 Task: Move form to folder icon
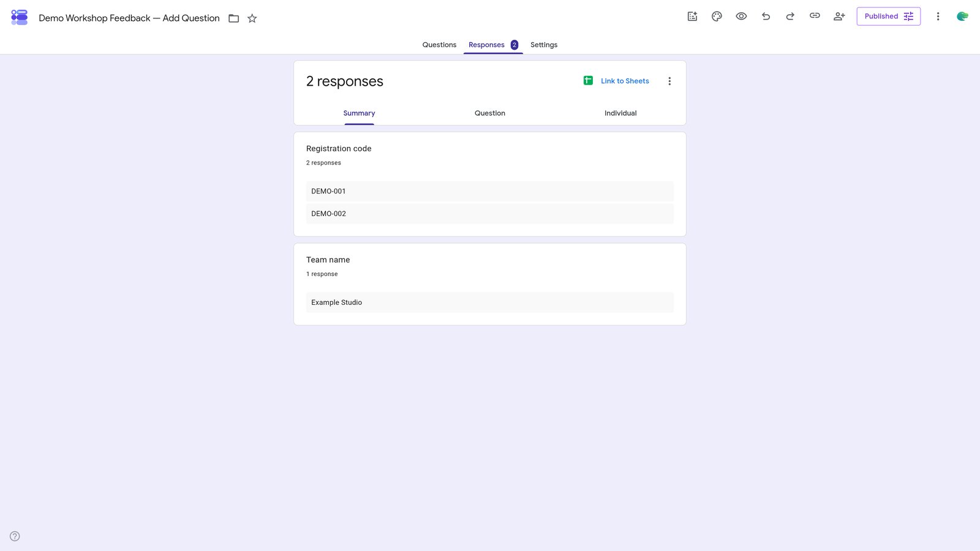[x=233, y=18]
